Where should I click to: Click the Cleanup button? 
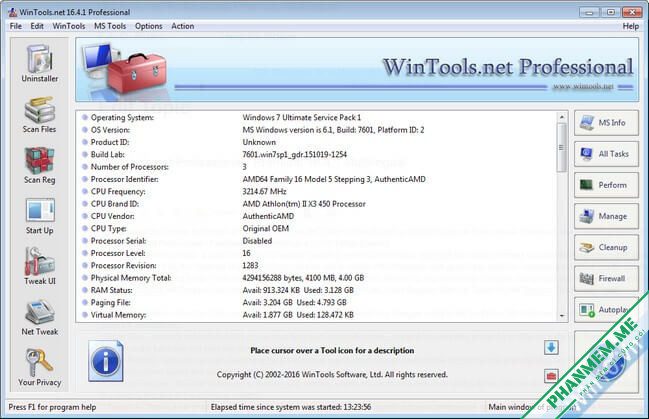606,248
